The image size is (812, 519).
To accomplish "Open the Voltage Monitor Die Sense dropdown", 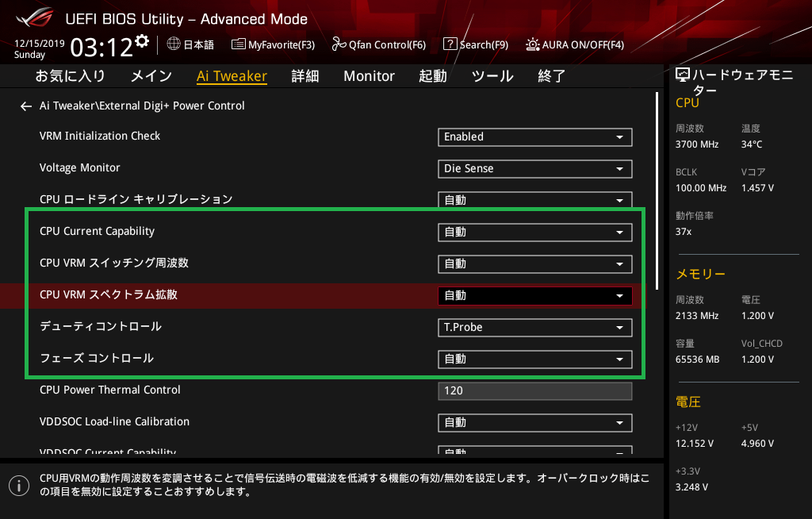I will pos(534,168).
